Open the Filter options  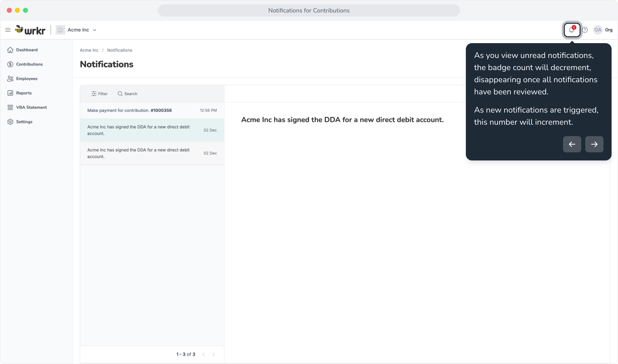pyautogui.click(x=100, y=94)
